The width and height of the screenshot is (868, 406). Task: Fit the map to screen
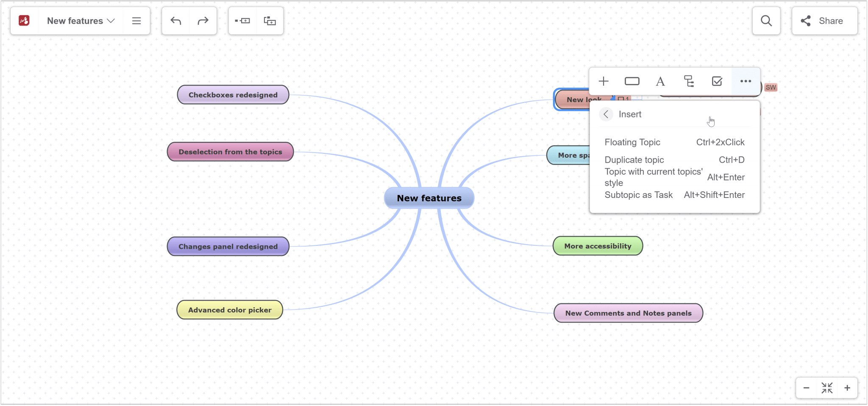(826, 388)
